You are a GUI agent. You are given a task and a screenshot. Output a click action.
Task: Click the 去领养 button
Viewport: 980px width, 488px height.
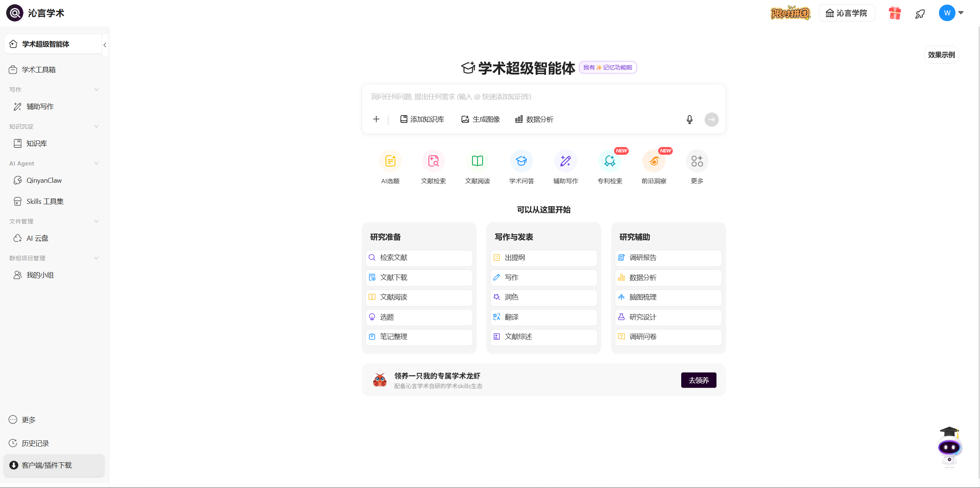(698, 380)
